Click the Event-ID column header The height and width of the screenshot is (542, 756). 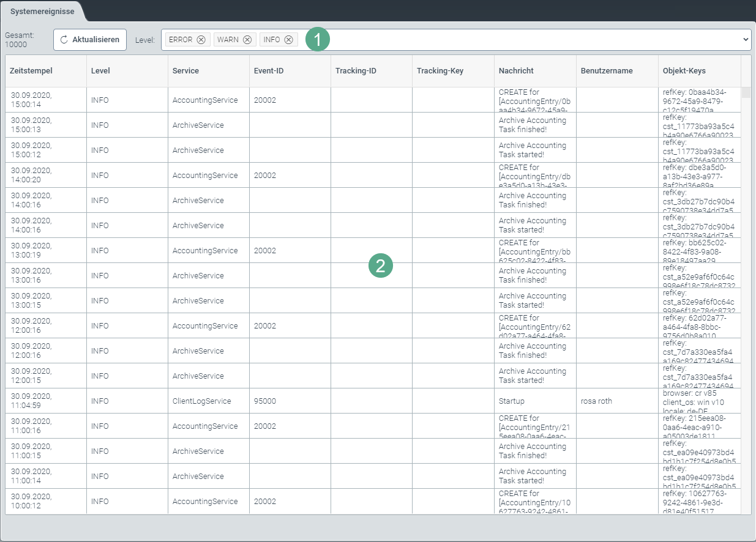coord(269,71)
